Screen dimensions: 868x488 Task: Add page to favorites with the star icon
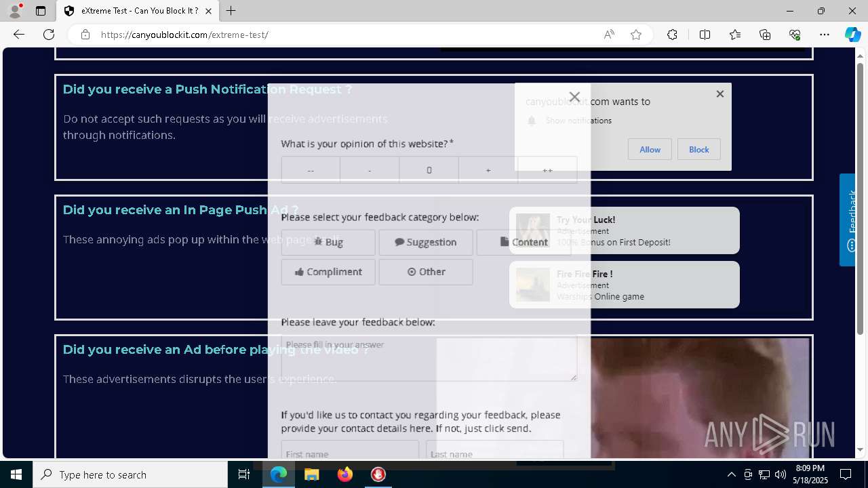click(x=636, y=35)
